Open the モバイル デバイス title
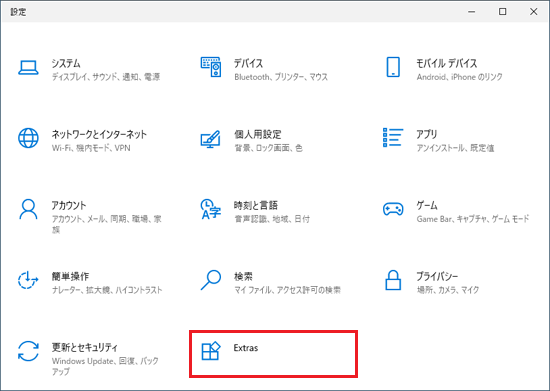550x391 pixels. click(447, 63)
